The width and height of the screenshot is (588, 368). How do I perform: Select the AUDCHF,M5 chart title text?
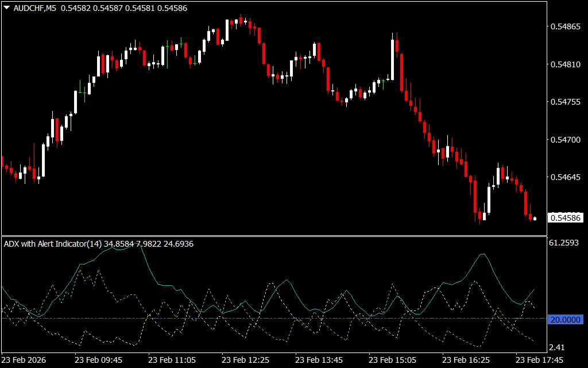34,9
